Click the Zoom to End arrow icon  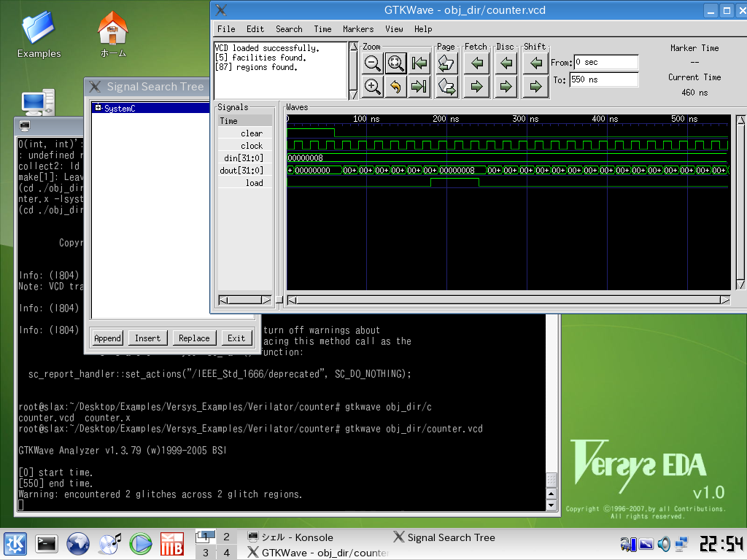point(419,87)
